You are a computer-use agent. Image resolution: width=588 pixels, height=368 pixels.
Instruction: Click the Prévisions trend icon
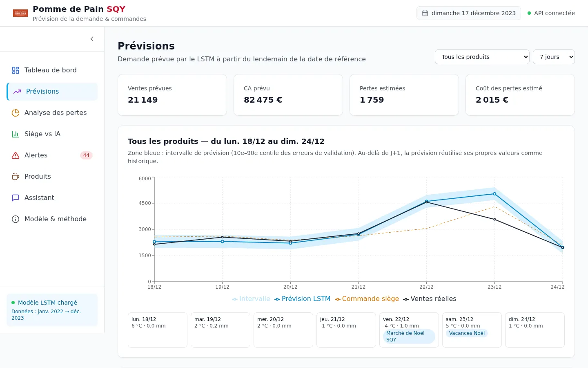pos(17,92)
